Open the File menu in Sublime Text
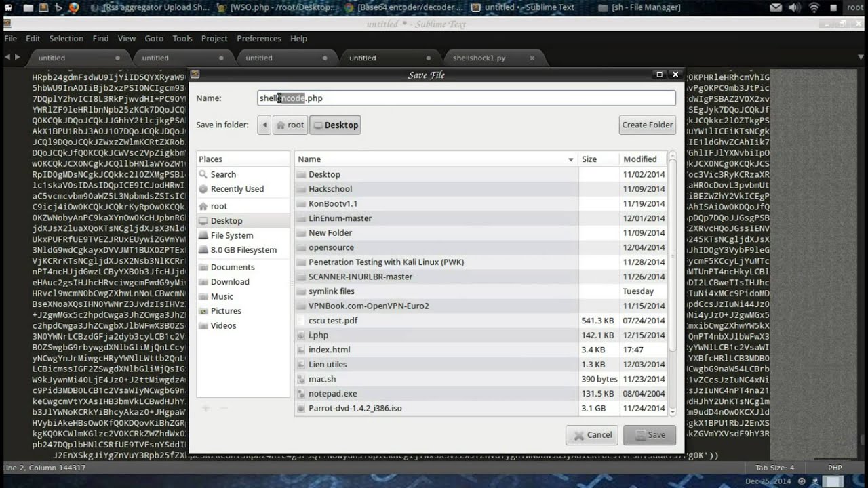Image resolution: width=868 pixels, height=488 pixels. 11,39
